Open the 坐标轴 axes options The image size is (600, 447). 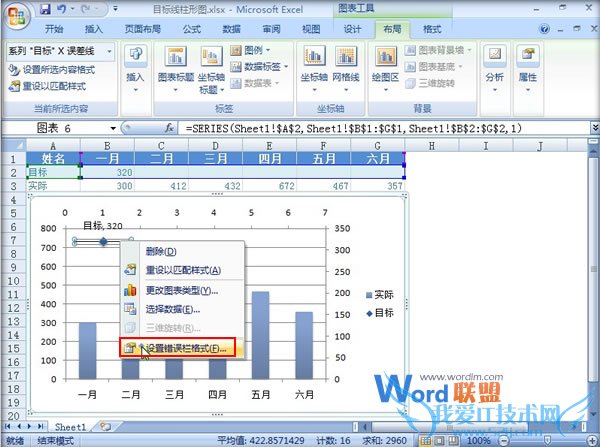(x=314, y=69)
